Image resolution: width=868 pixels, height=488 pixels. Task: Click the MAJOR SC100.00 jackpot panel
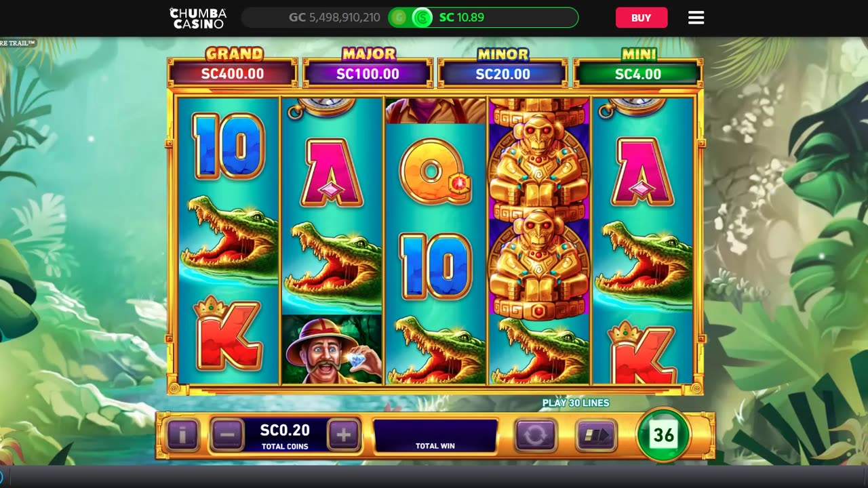[x=368, y=68]
